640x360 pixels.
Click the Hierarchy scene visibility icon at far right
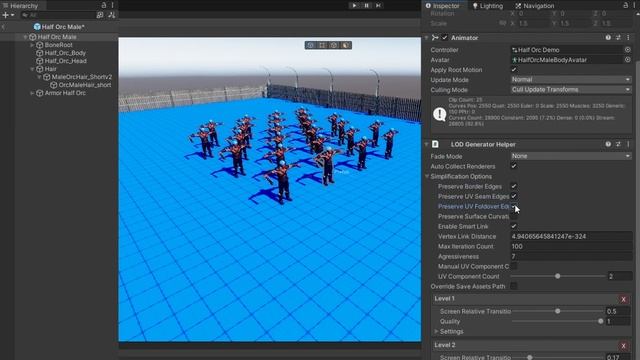pos(112,15)
